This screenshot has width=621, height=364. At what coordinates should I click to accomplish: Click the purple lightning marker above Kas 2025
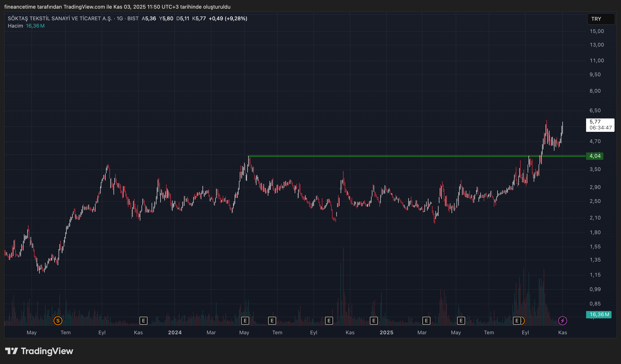[563, 321]
